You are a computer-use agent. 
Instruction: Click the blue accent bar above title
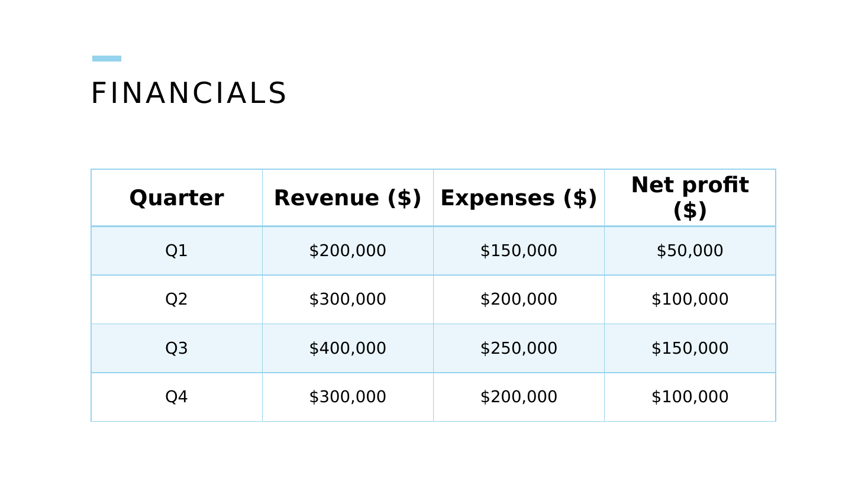point(107,59)
